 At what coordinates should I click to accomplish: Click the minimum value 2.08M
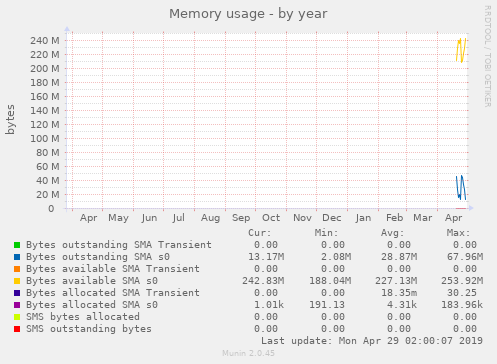336,257
